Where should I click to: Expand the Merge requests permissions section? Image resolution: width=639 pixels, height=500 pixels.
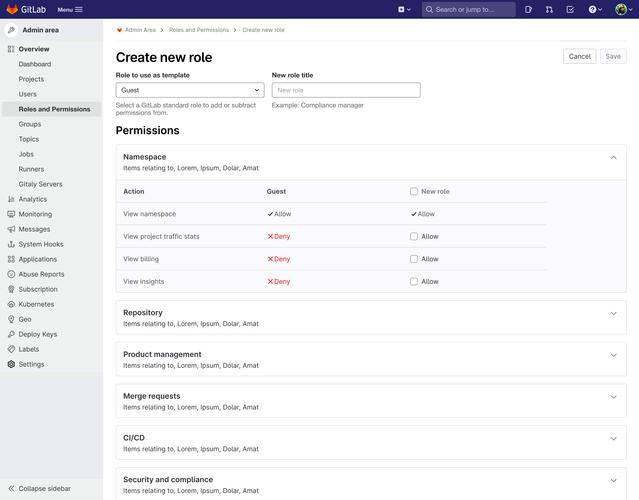[613, 397]
